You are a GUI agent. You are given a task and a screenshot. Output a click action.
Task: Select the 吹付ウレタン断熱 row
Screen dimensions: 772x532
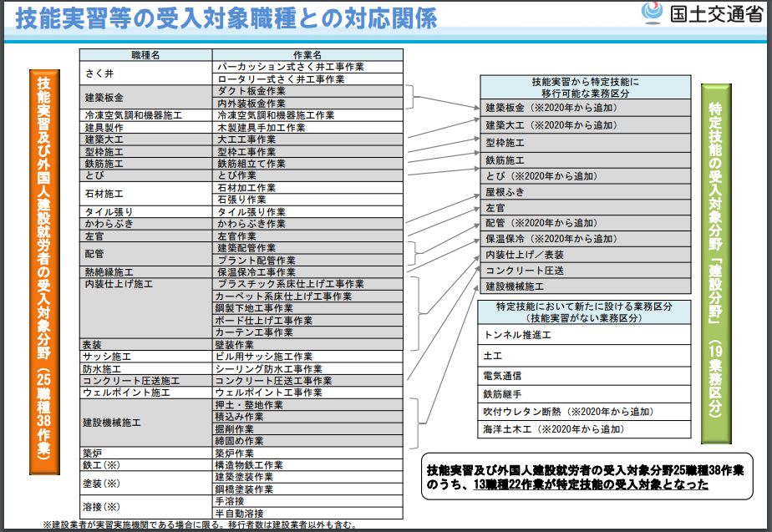[584, 412]
